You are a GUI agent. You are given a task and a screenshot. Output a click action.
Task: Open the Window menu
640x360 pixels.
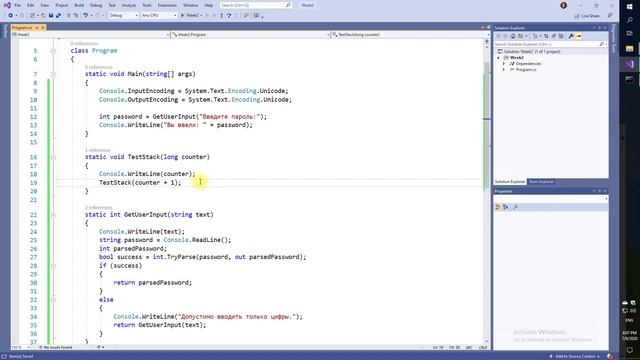[191, 5]
